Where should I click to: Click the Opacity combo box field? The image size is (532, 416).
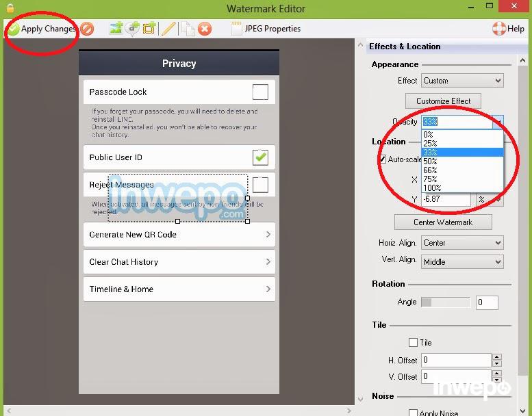point(457,122)
